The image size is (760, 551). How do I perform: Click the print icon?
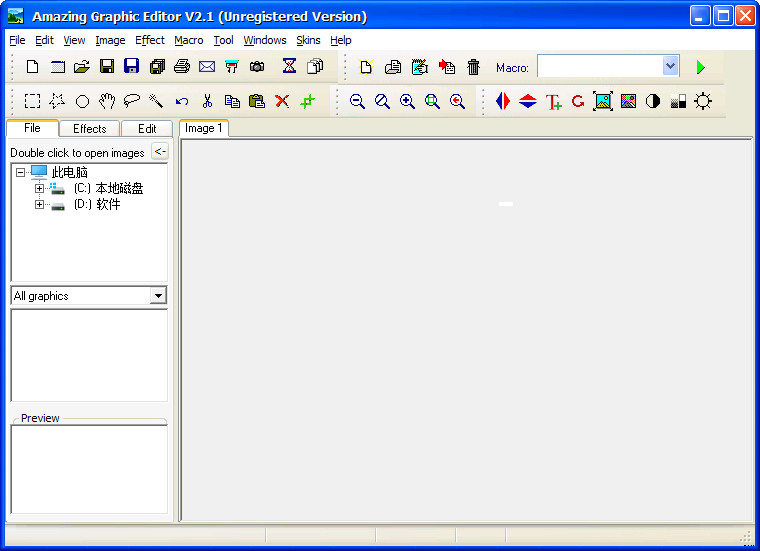182,67
